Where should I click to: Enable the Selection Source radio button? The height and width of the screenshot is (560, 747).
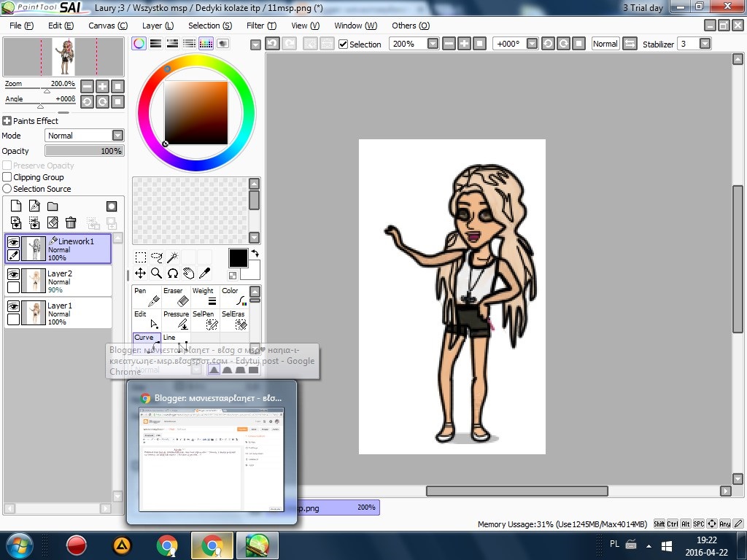(7, 189)
